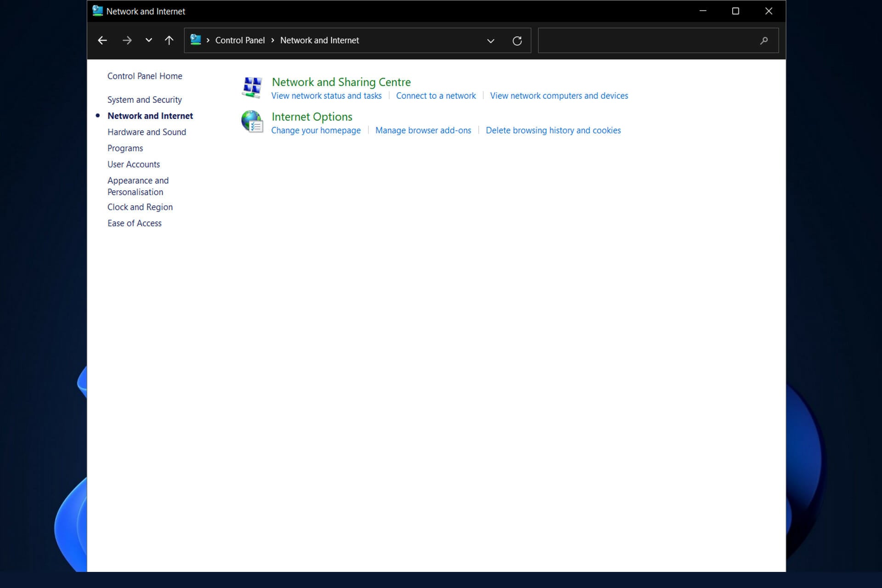Click the Network and Sharing Centre icon
Screen dimensions: 882x588
[x=252, y=87]
